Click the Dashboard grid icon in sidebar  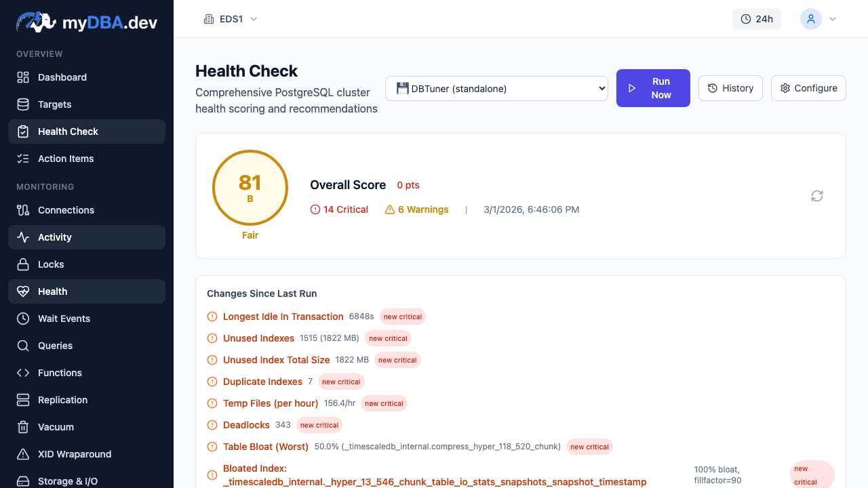(23, 77)
